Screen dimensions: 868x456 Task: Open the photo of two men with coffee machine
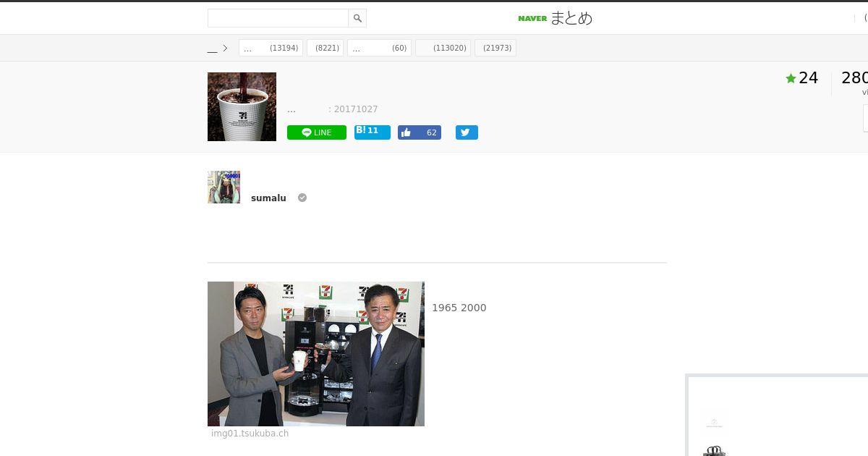(316, 354)
